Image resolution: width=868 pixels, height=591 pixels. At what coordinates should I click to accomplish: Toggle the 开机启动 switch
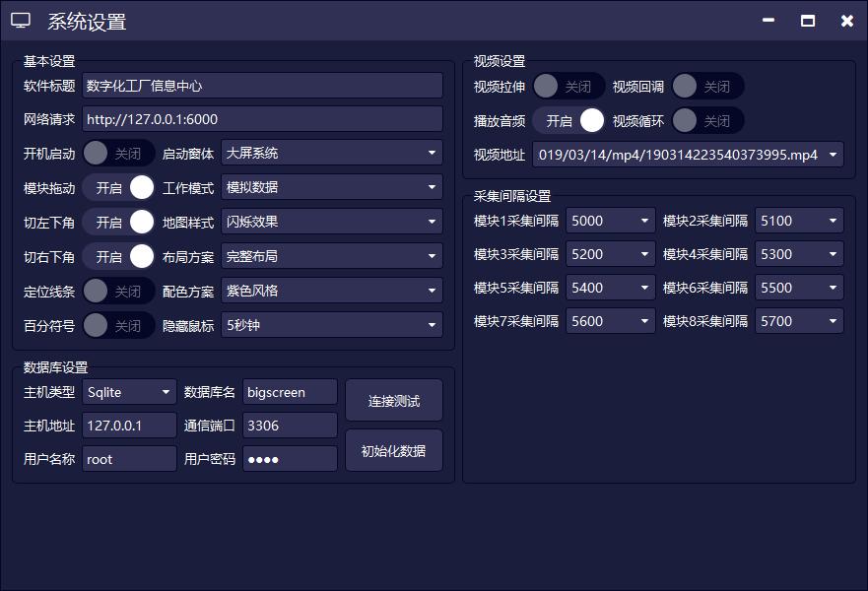pyautogui.click(x=118, y=154)
